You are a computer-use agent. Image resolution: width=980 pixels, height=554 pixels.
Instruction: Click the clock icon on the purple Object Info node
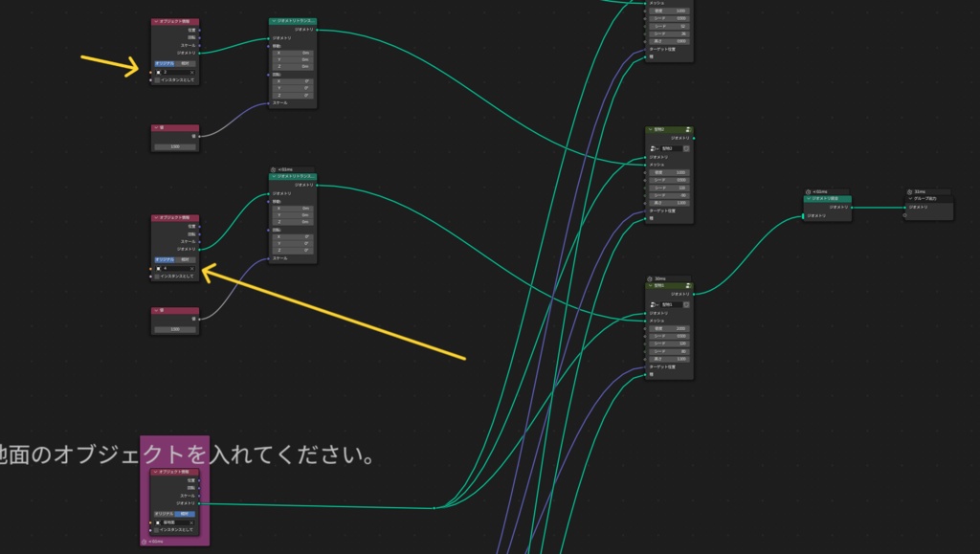tap(144, 541)
